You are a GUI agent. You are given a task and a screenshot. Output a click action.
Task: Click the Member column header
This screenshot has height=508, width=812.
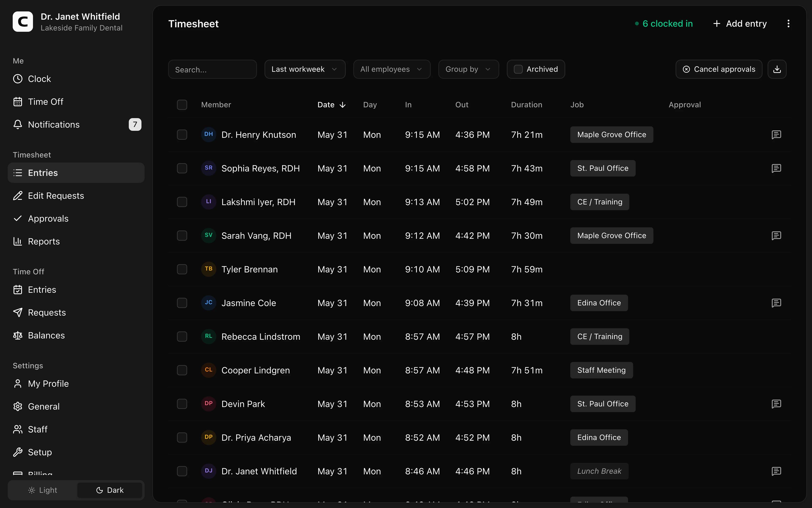216,105
